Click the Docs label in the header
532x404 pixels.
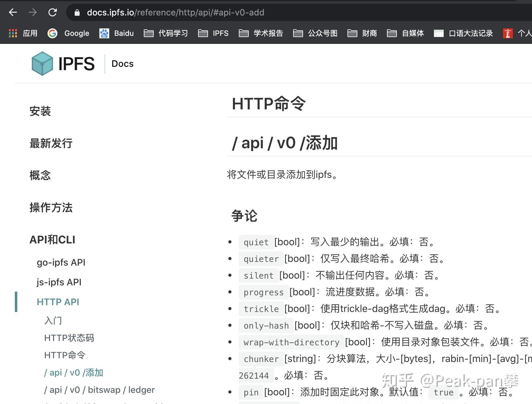(122, 64)
